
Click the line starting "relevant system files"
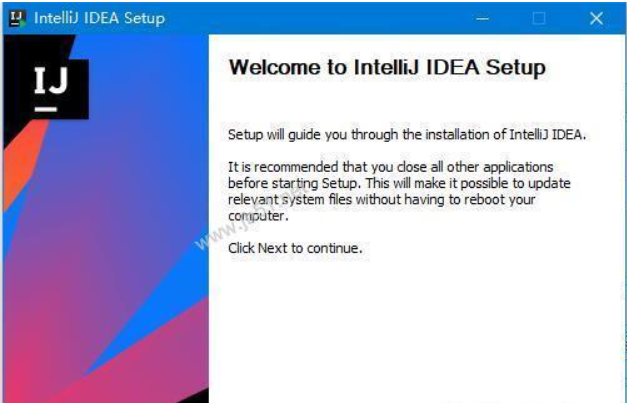(x=381, y=200)
